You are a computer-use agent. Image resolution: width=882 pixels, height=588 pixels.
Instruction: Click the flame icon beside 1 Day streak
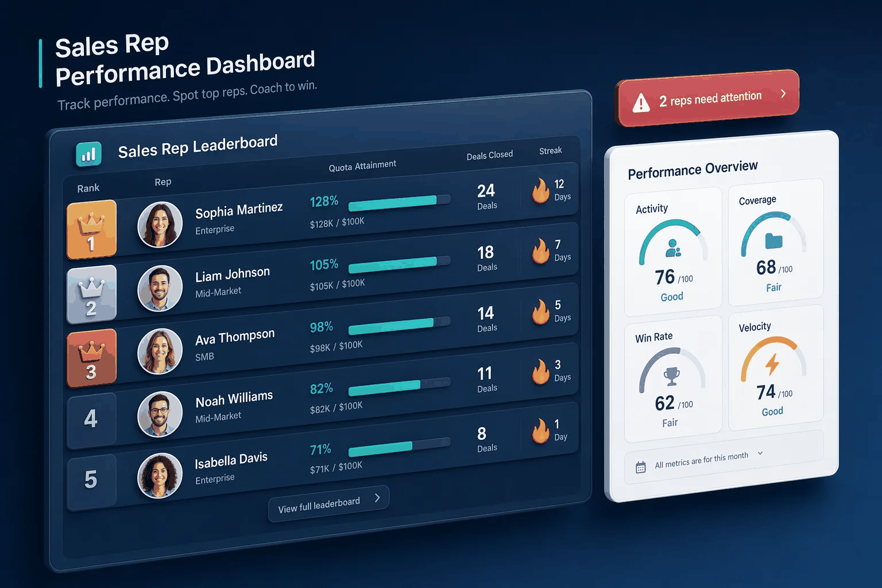tap(540, 431)
